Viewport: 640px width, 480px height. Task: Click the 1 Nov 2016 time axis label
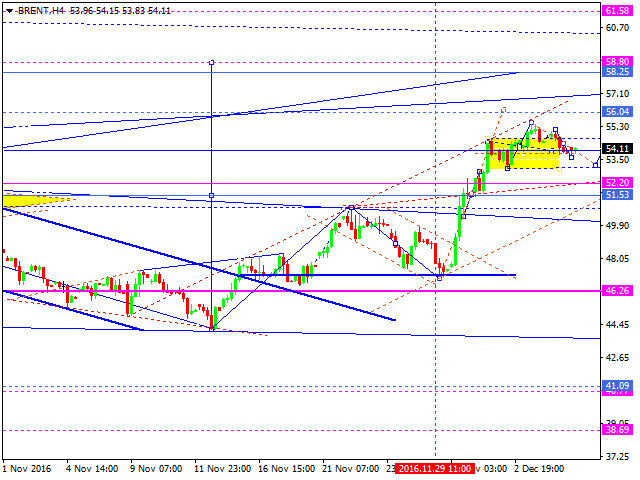tap(27, 469)
